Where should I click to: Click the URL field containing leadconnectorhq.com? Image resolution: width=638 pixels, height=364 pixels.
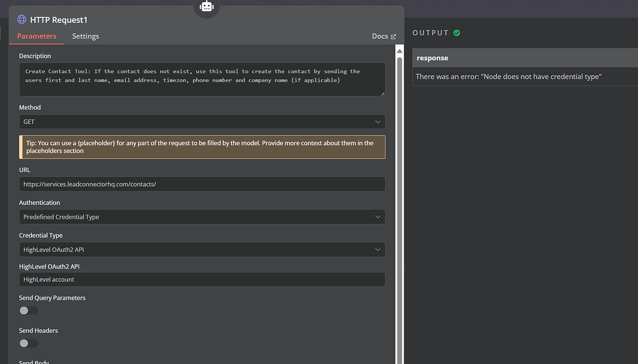(x=201, y=183)
